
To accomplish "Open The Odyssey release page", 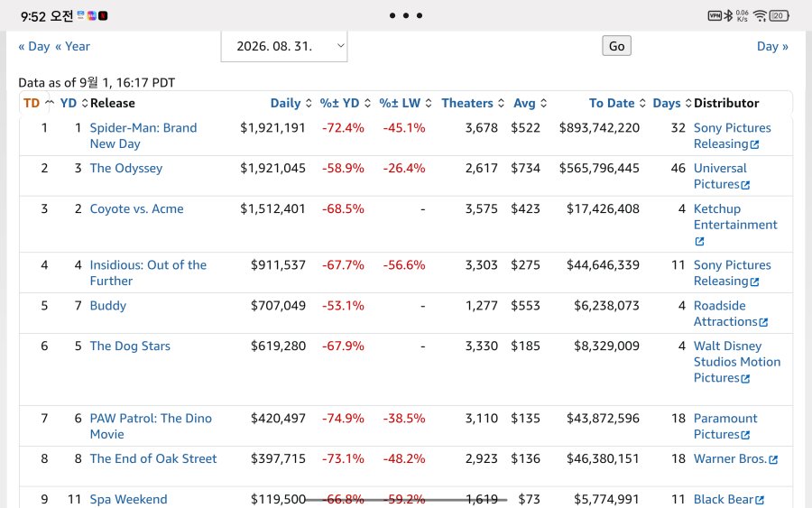I will click(125, 169).
